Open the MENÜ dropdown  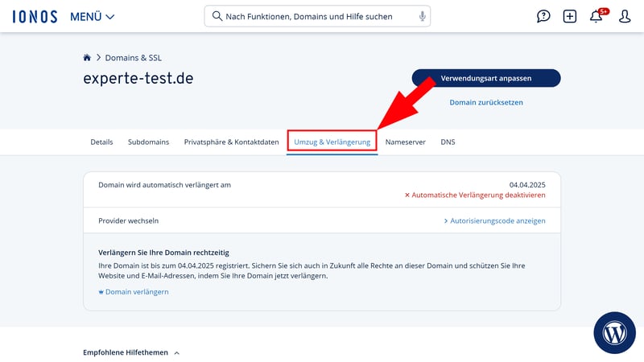tap(93, 16)
